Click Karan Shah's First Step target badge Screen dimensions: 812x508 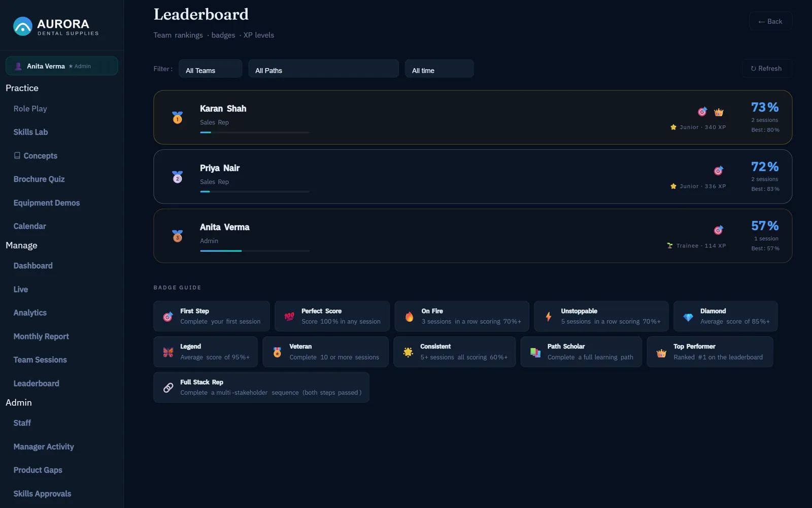702,112
